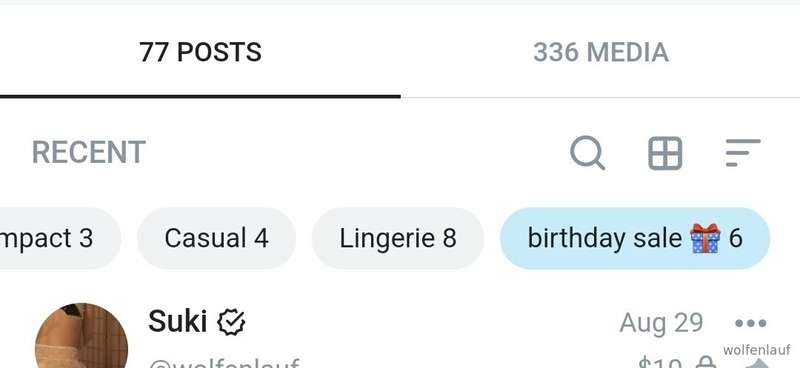The width and height of the screenshot is (800, 368).
Task: Open the three-dot post options menu
Action: click(751, 323)
